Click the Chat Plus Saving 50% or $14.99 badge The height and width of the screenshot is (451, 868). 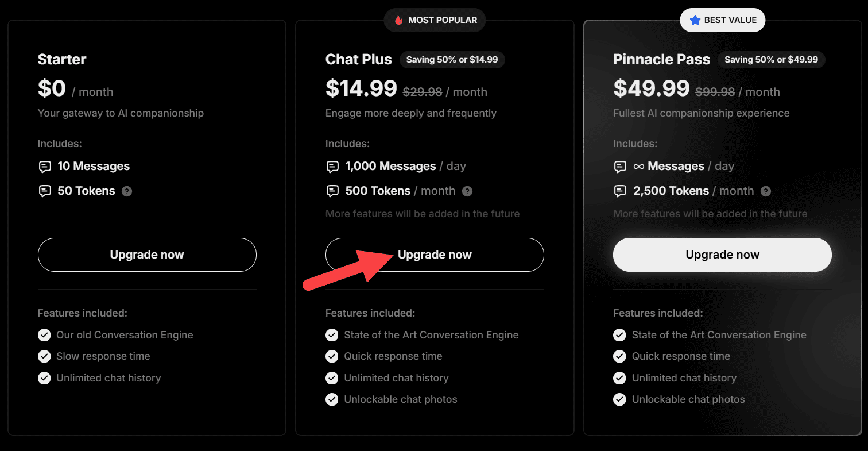point(452,59)
